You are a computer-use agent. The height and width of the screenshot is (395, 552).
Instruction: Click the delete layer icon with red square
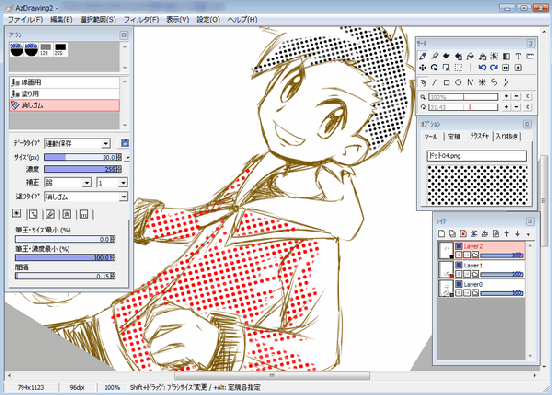click(463, 234)
